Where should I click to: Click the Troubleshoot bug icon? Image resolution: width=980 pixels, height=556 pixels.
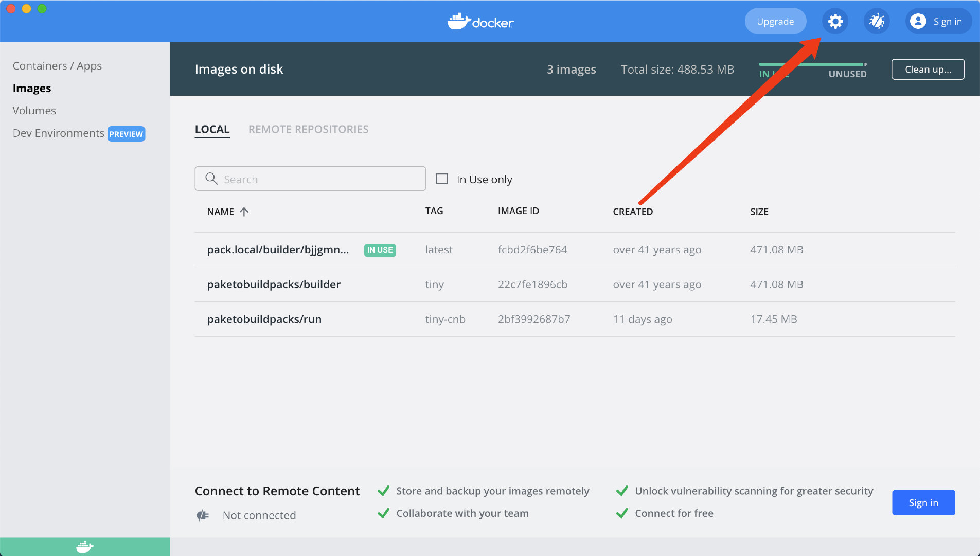pyautogui.click(x=876, y=21)
